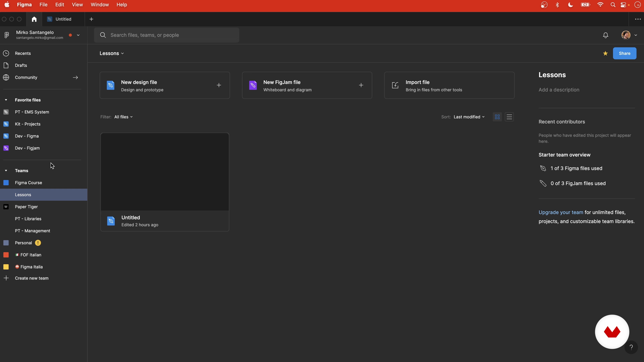
Task: Open Drafts in the sidebar
Action: pyautogui.click(x=43, y=66)
